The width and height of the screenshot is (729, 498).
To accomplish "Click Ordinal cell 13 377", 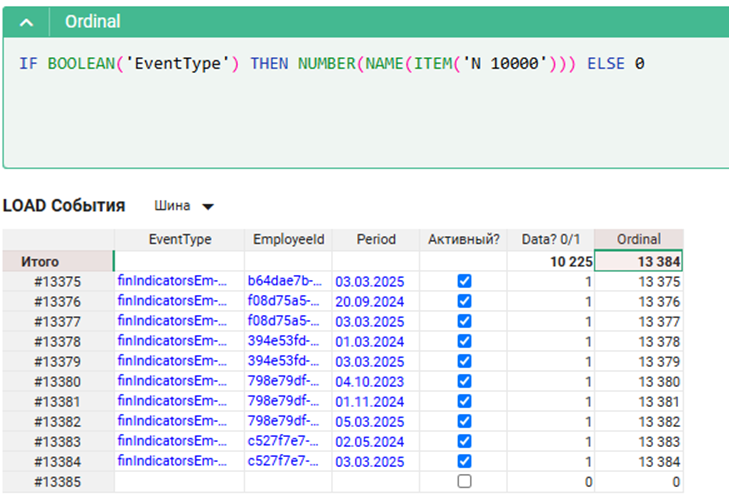I will [639, 321].
